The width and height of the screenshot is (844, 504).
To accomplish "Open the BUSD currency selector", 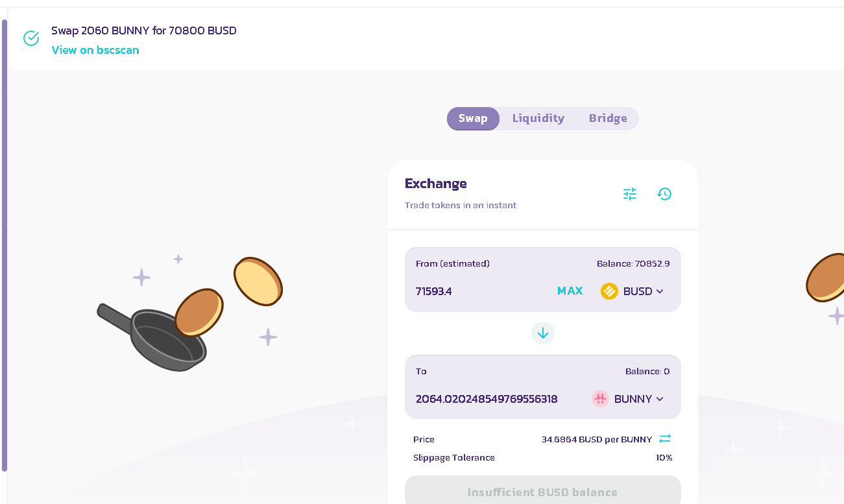I will [633, 291].
